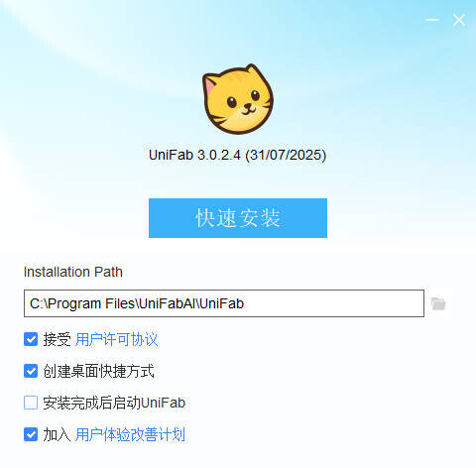Click the 安装完成后启动UniFab label text
The height and width of the screenshot is (468, 476).
coord(114,403)
